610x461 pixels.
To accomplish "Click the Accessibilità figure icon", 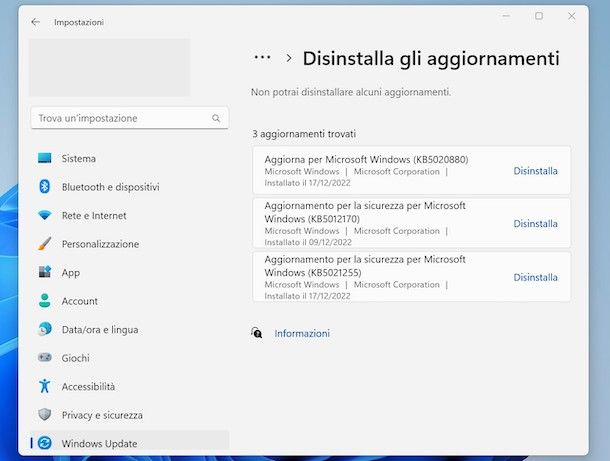I will (45, 386).
